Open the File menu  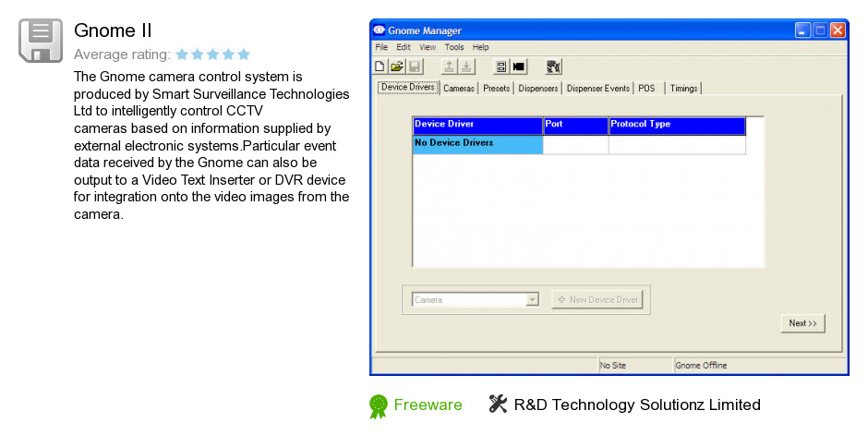tap(381, 47)
